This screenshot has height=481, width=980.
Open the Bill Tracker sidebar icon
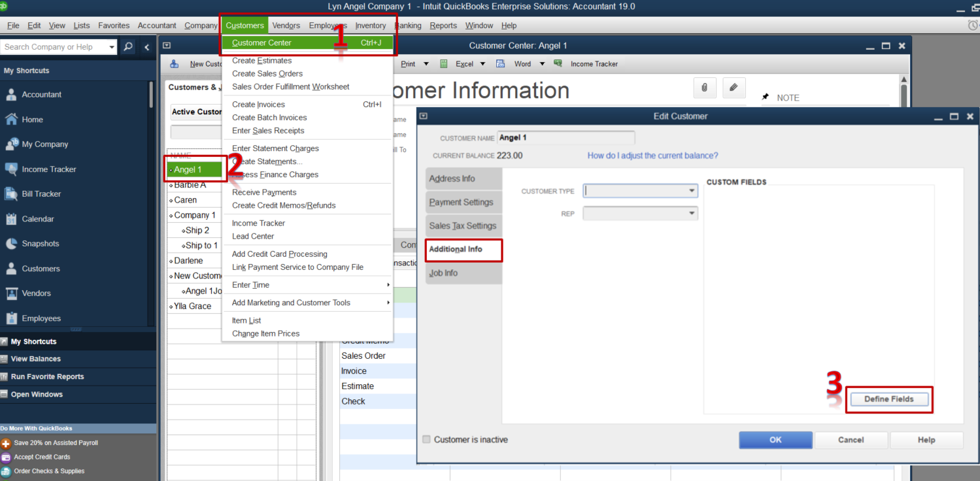(11, 194)
